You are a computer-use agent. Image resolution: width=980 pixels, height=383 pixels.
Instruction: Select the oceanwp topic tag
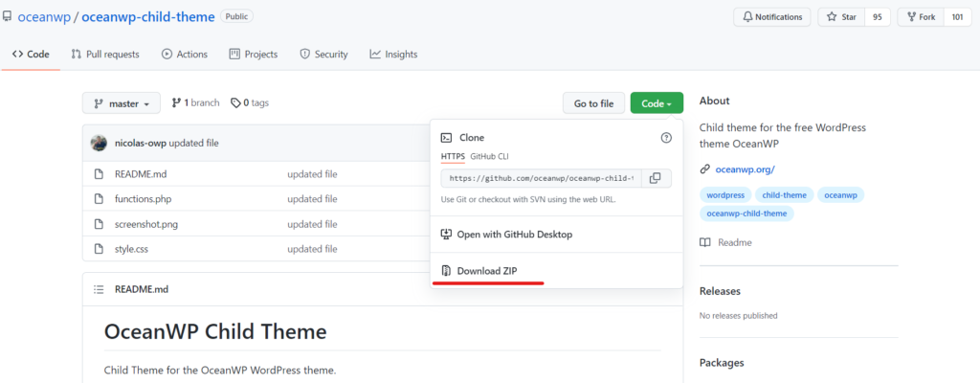840,195
